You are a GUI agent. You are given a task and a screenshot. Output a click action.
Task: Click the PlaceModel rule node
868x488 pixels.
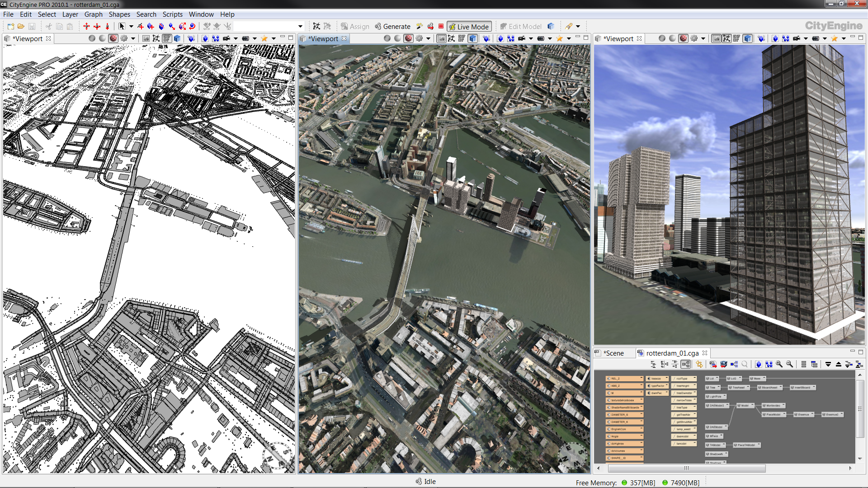(x=773, y=414)
